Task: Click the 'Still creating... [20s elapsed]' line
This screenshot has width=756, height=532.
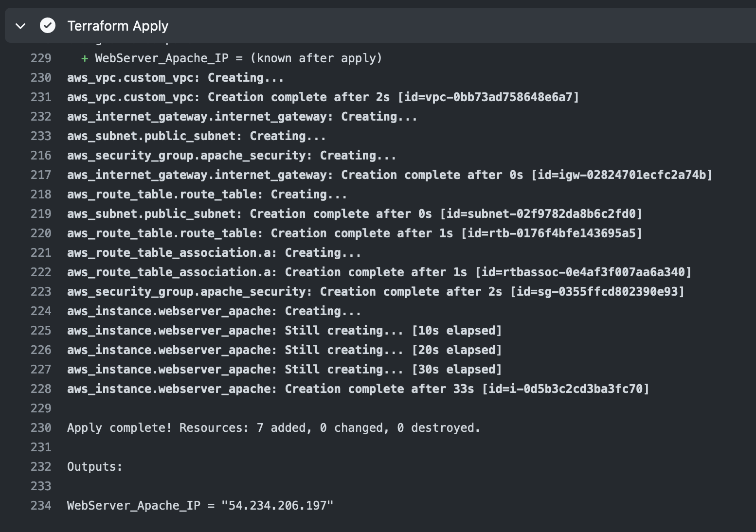Action: click(x=285, y=350)
